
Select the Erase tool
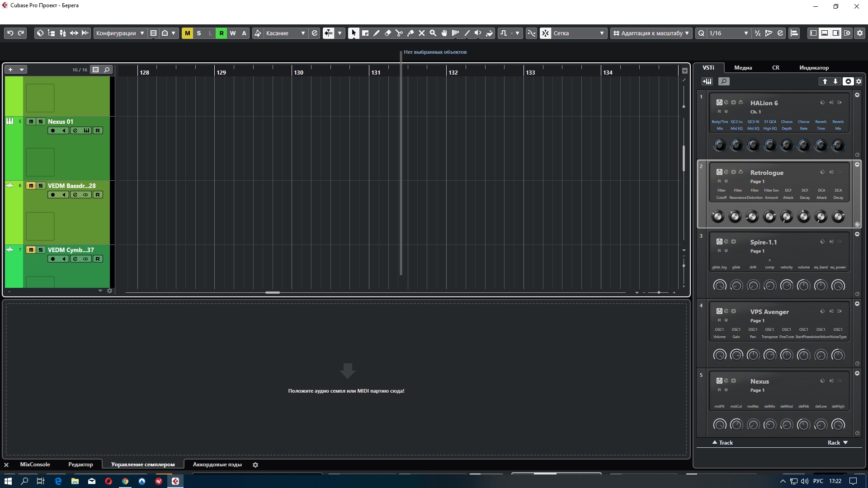tap(387, 33)
